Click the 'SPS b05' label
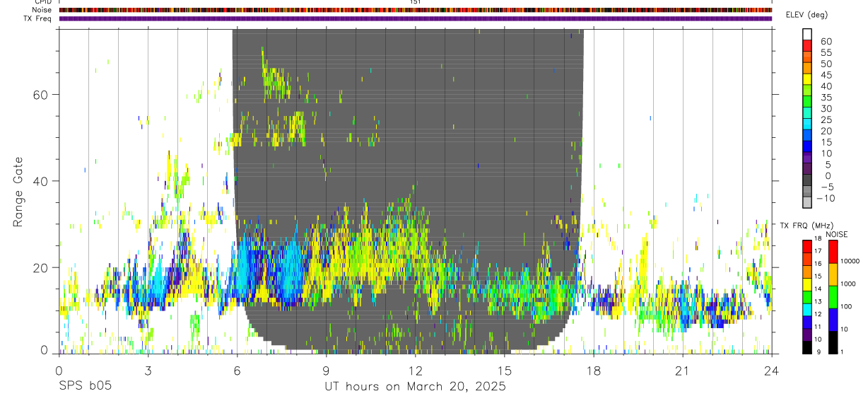 click(85, 386)
